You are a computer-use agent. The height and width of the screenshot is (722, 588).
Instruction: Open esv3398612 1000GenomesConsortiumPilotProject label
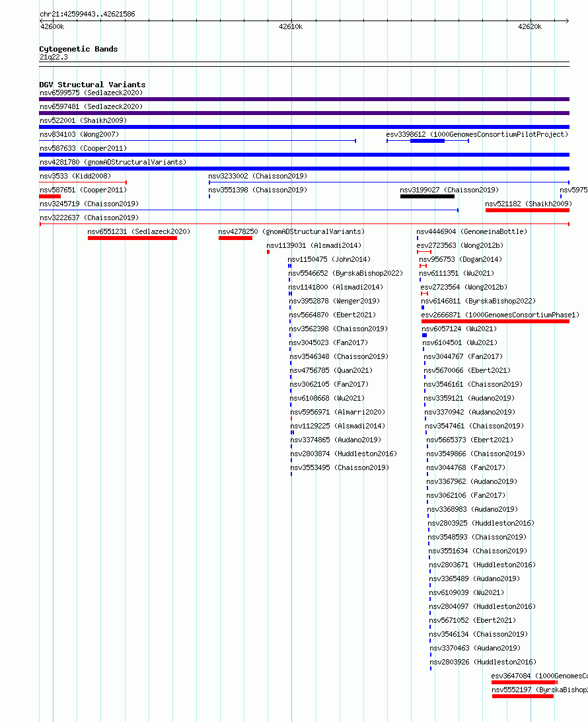[x=477, y=134]
